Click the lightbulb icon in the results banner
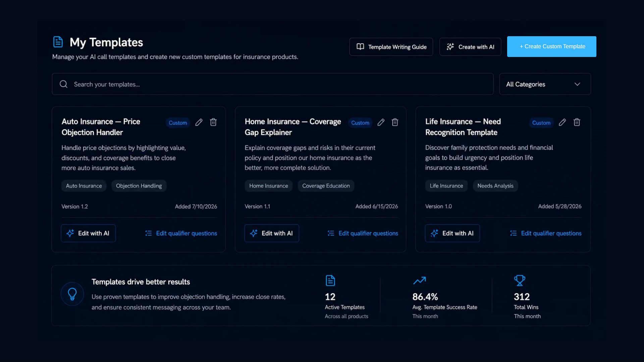The height and width of the screenshot is (362, 644). tap(72, 294)
